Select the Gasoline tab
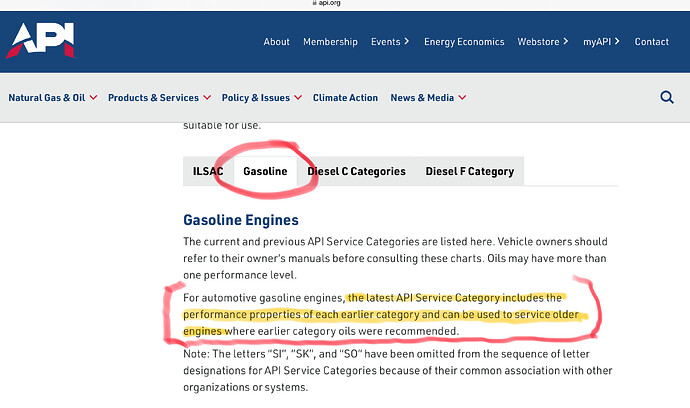This screenshot has width=690, height=408. (265, 171)
